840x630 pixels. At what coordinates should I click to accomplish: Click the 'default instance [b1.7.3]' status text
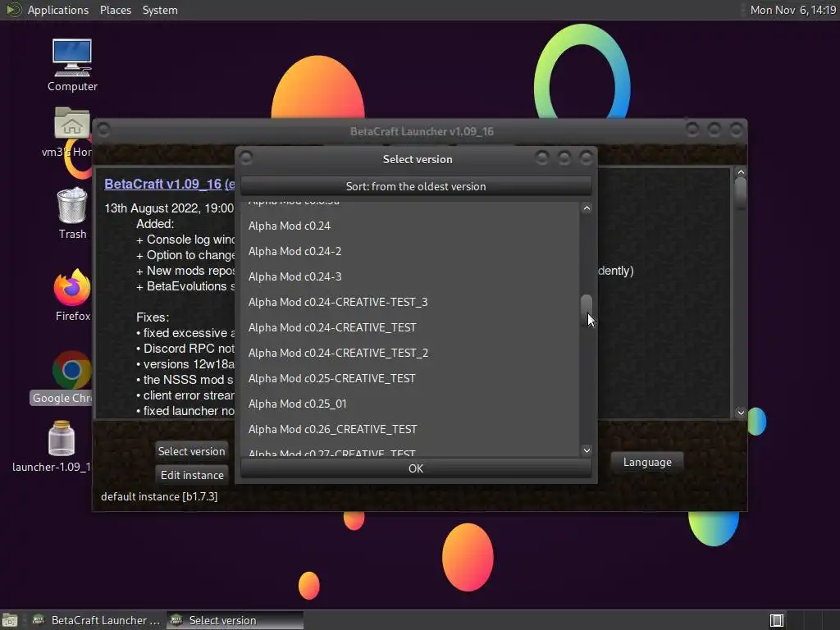click(159, 496)
